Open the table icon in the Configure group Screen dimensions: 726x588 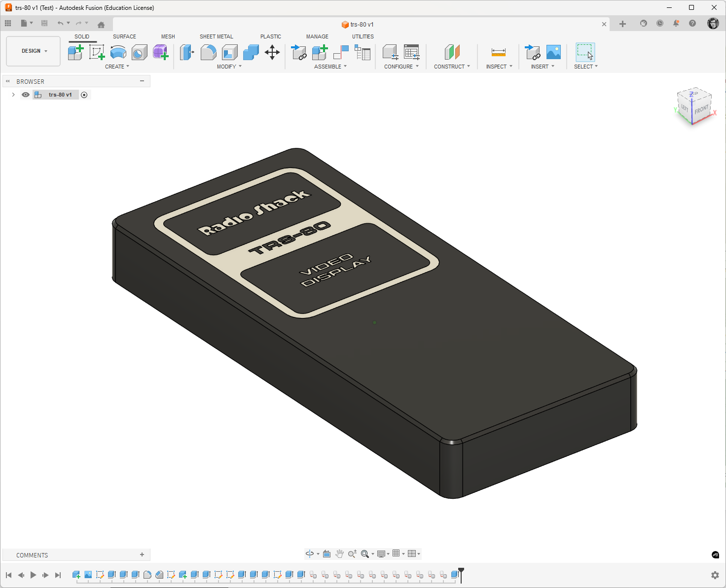(x=412, y=52)
